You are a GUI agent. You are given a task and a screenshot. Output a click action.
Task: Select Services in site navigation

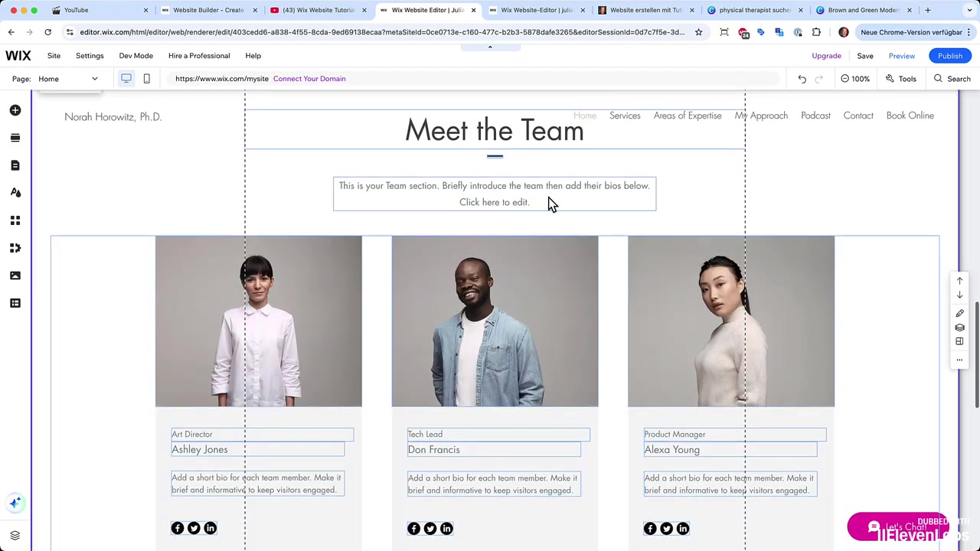point(625,116)
